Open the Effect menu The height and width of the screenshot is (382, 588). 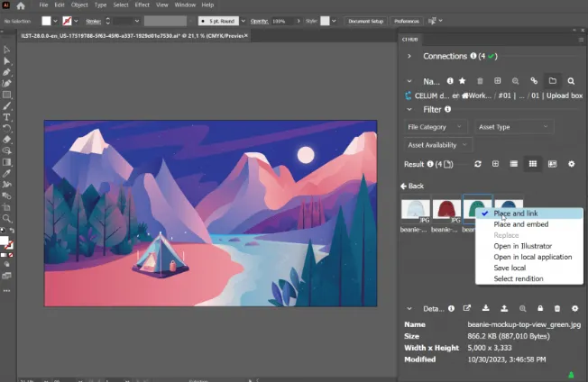(x=142, y=5)
